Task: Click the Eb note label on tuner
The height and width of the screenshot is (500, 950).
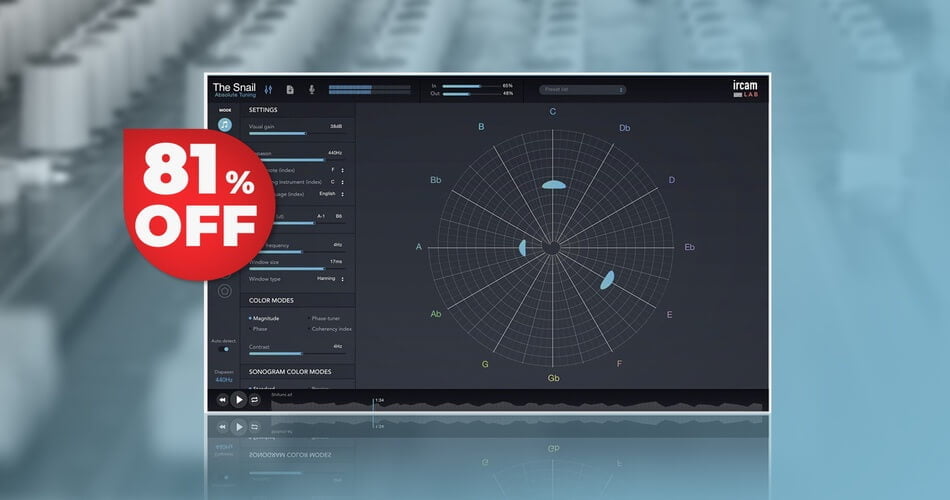Action: tap(689, 247)
